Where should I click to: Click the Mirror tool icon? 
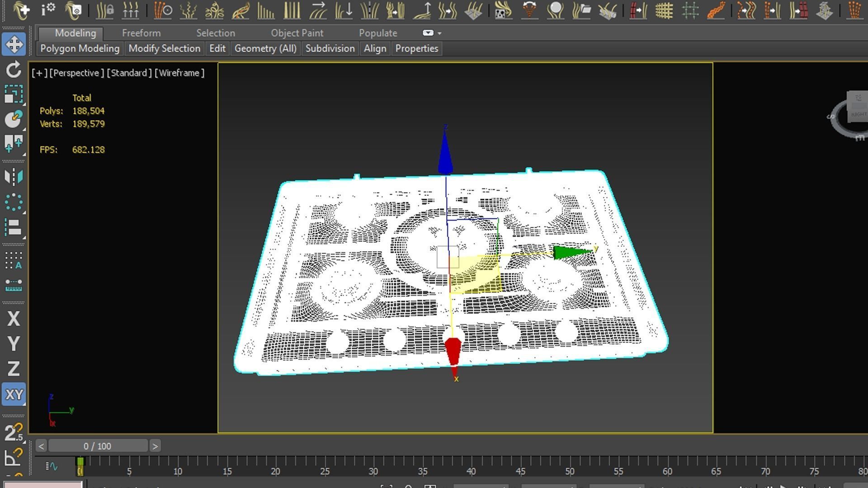(14, 177)
